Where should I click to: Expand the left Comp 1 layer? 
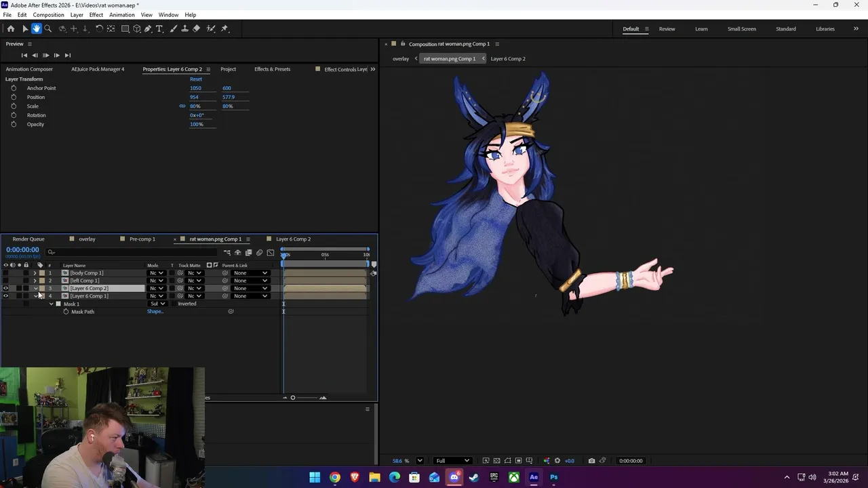click(35, 281)
